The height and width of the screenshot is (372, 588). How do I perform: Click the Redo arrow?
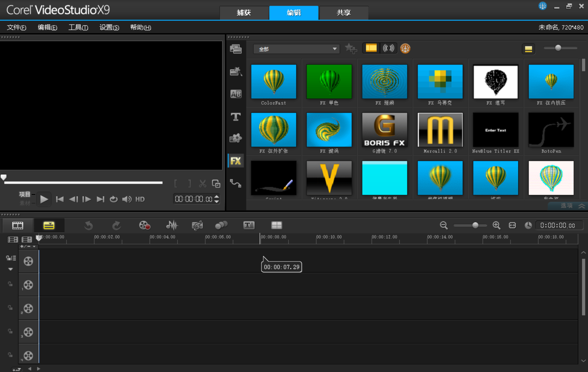[x=116, y=225]
